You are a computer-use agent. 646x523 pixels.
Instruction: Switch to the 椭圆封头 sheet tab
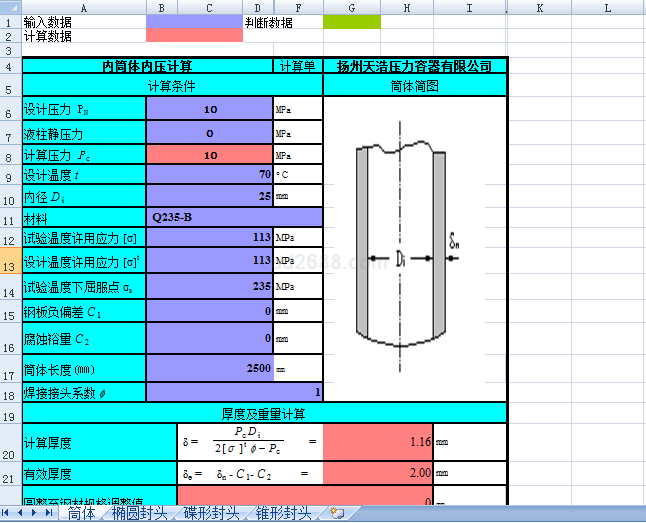tap(140, 514)
